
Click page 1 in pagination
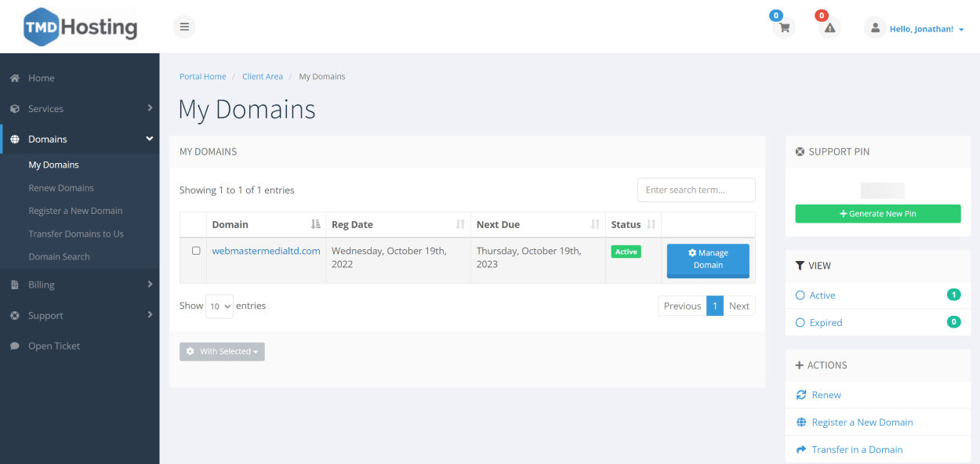(x=715, y=306)
